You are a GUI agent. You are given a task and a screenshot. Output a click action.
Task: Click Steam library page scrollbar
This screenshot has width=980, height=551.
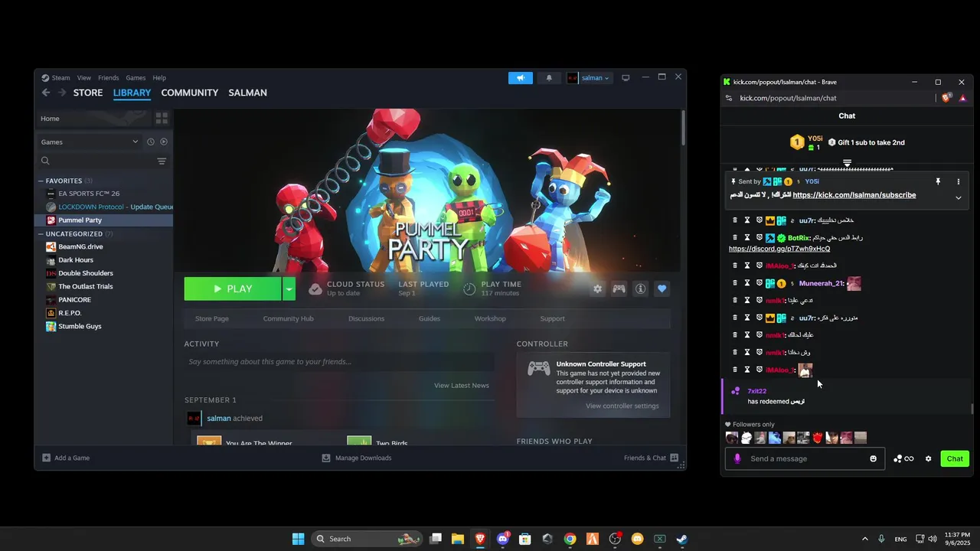coord(683,127)
